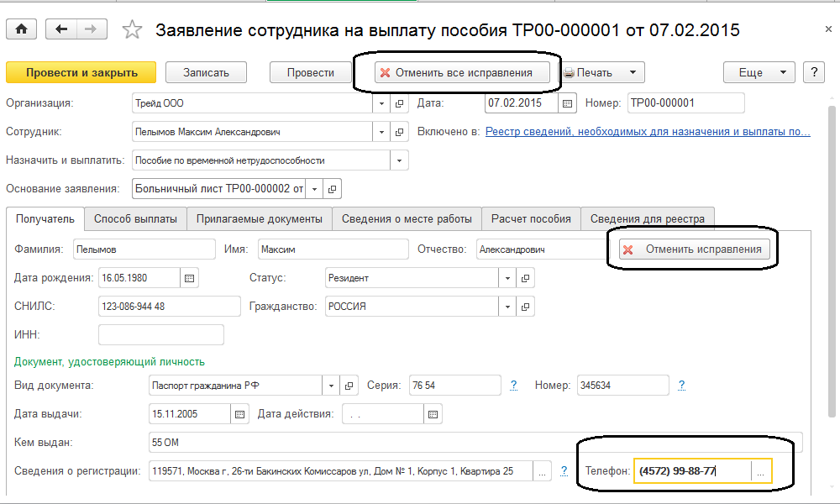The width and height of the screenshot is (840, 504).
Task: Switch to the Способ выплаты tab
Action: tap(135, 219)
